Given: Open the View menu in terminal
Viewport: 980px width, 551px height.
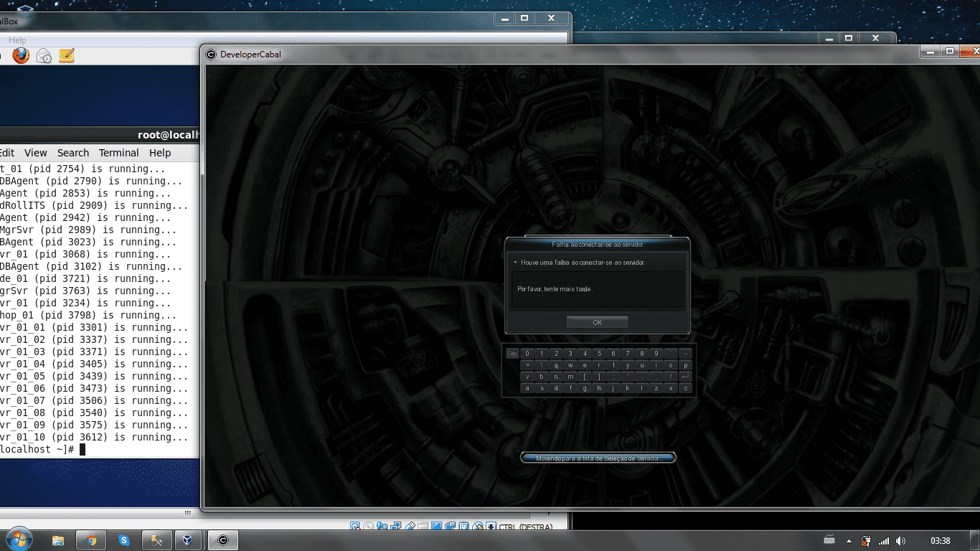Looking at the screenshot, I should pos(35,153).
